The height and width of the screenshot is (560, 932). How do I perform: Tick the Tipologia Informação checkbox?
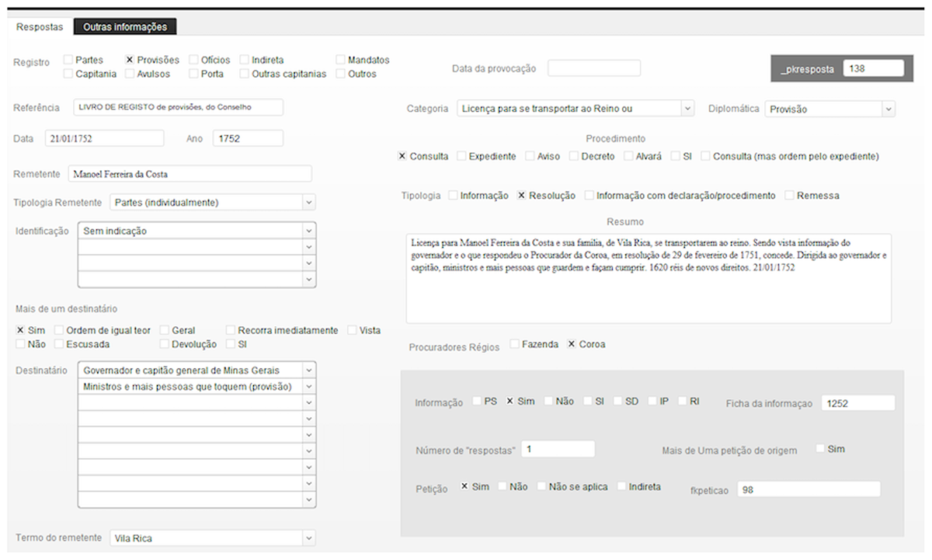[453, 196]
